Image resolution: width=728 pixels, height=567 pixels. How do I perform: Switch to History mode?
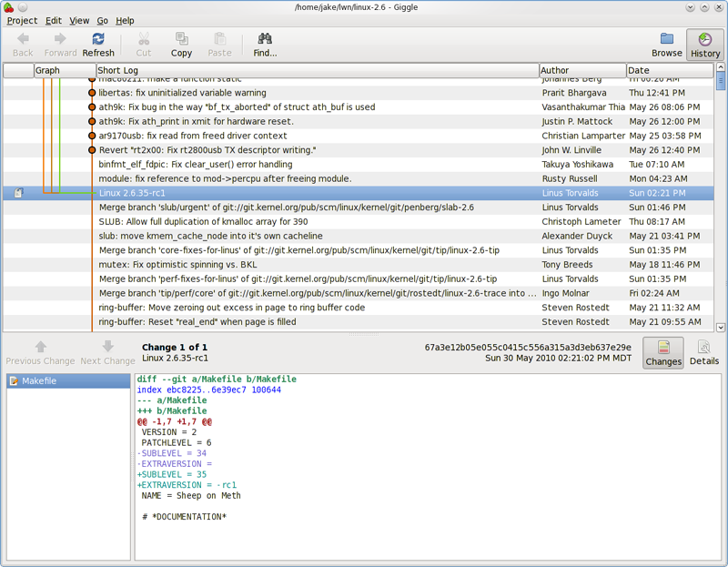pyautogui.click(x=704, y=45)
